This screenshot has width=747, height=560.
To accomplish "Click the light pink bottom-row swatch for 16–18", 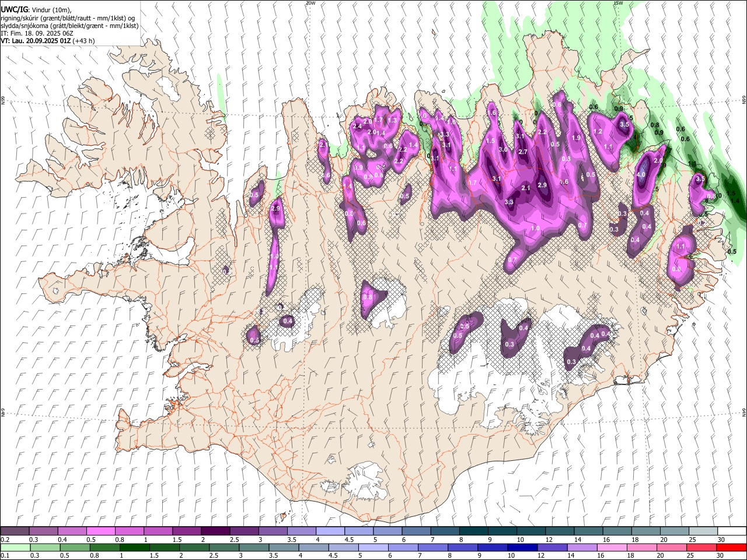I will (612, 548).
